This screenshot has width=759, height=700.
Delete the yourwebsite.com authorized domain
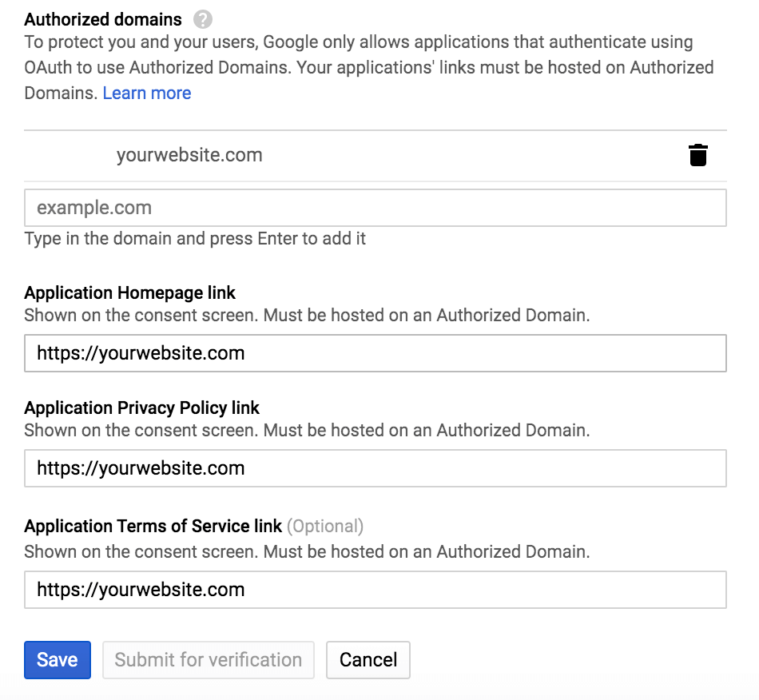[x=697, y=155]
